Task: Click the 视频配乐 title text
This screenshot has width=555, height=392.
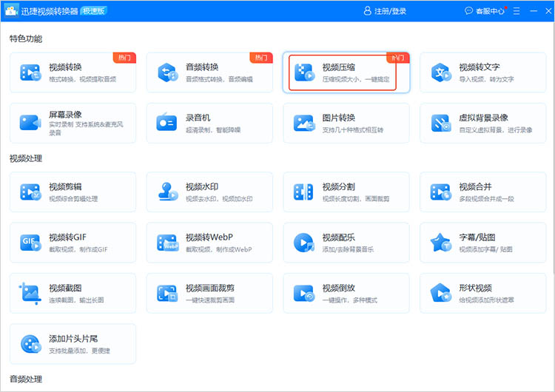Action: click(x=339, y=237)
